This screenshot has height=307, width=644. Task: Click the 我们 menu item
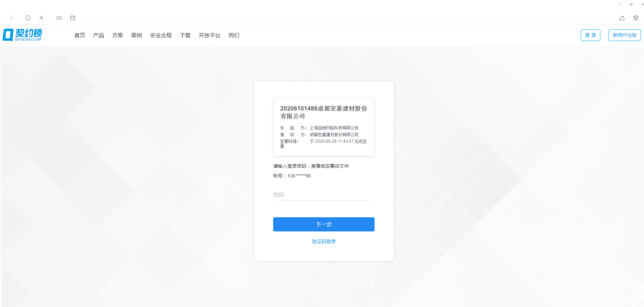[x=234, y=36]
